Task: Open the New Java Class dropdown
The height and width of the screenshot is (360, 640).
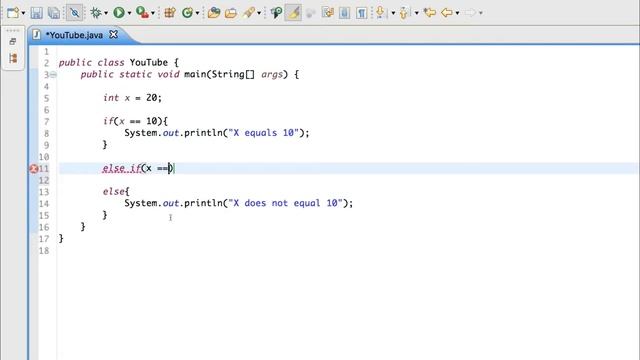Action: [x=198, y=13]
